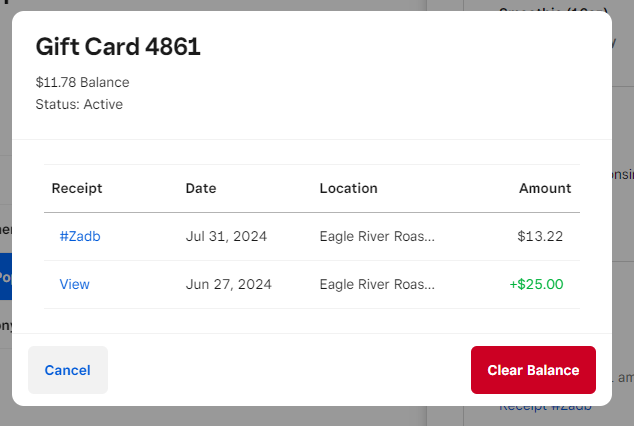Click the blue button behind the dialog's left edge
Viewport: 634px width, 426px height.
[x=5, y=275]
